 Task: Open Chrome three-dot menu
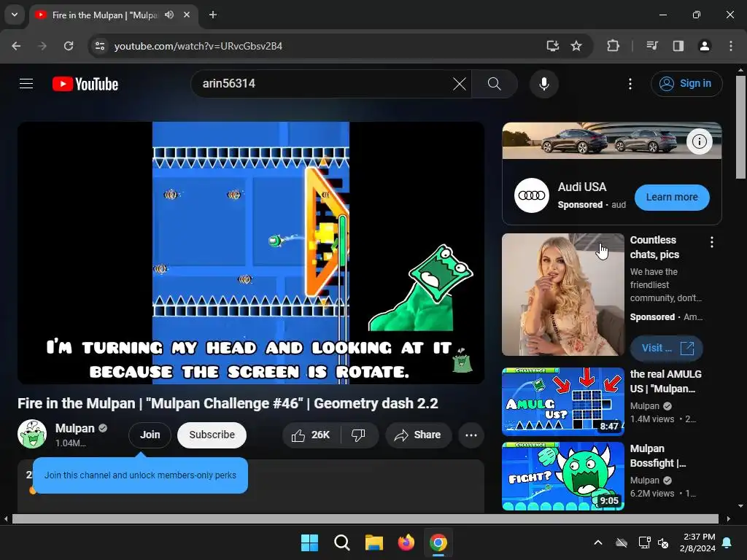tap(731, 46)
